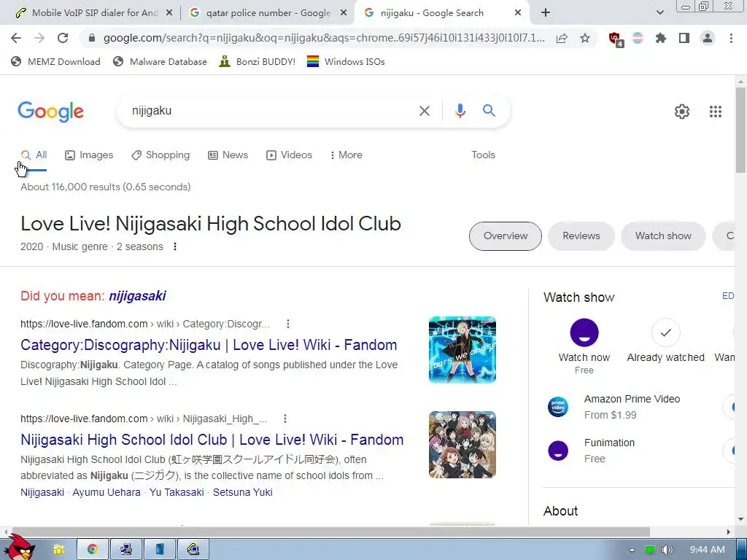The height and width of the screenshot is (560, 747).
Task: Select the Reviews chip
Action: 581,236
